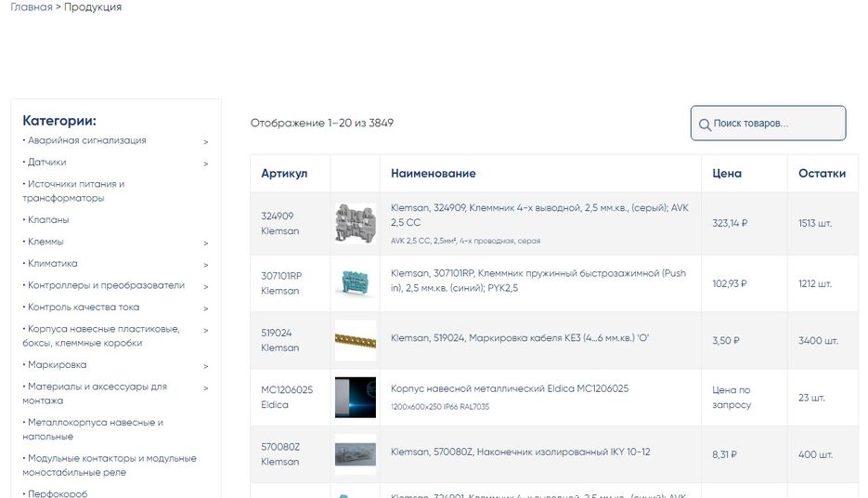Viewport: 868px width, 498px height.
Task: Open Материалы и аксессуары для монтажа
Action: (95, 393)
